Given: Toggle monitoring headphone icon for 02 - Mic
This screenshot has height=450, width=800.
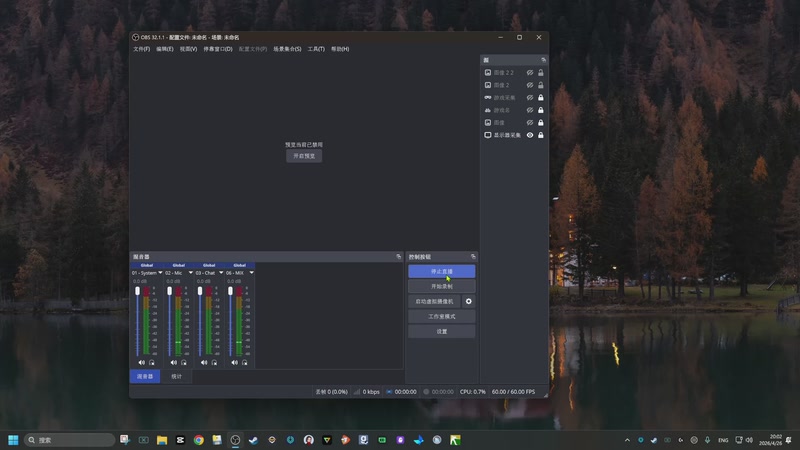Looking at the screenshot, I should point(184,363).
